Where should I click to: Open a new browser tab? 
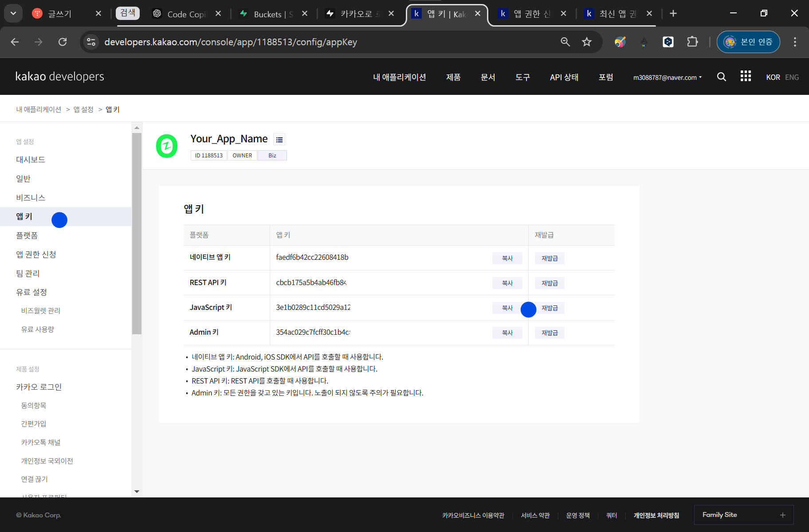click(673, 13)
